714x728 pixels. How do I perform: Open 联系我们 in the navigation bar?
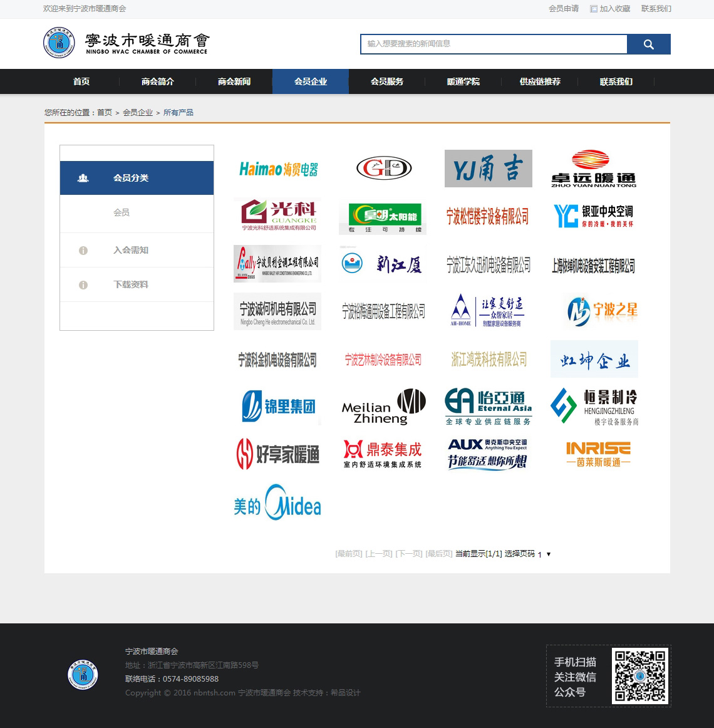pyautogui.click(x=616, y=81)
